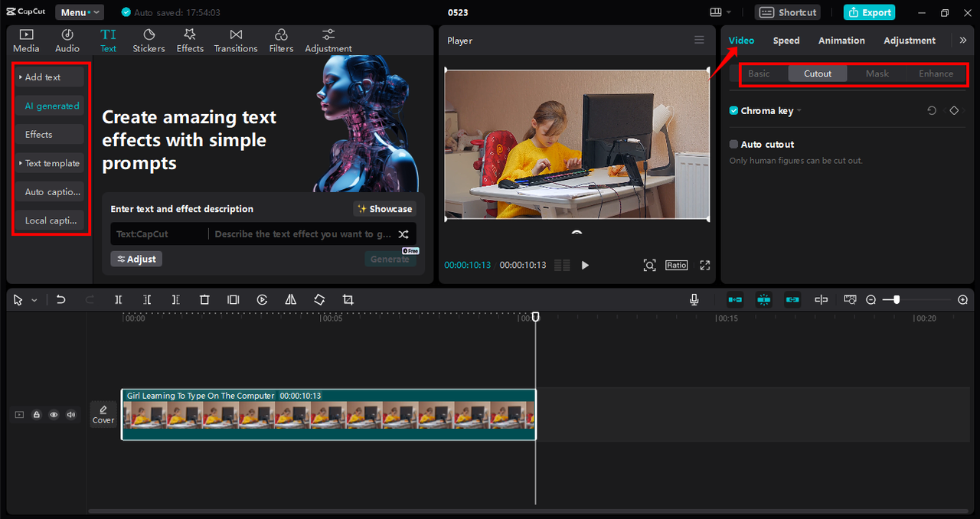The width and height of the screenshot is (980, 519).
Task: Click the timeline zoom-to-fit ruler icon
Action: click(x=849, y=300)
